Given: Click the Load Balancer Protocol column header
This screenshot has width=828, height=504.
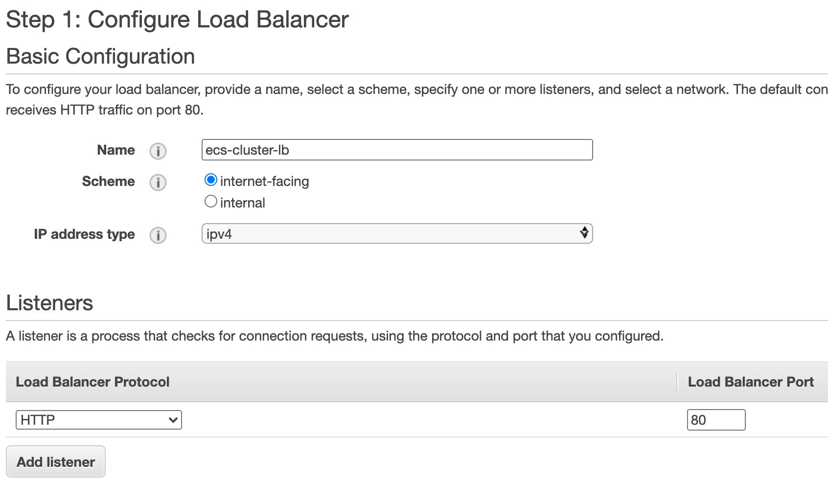Looking at the screenshot, I should click(x=92, y=382).
